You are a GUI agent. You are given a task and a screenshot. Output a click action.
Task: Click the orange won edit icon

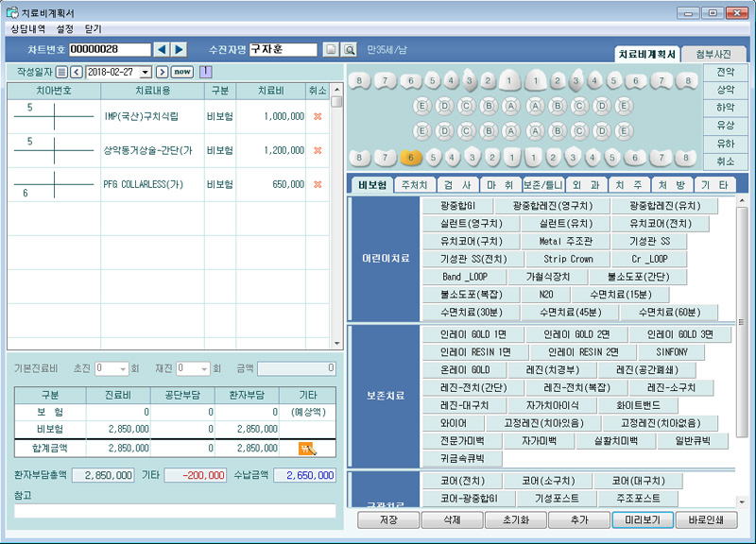point(306,448)
